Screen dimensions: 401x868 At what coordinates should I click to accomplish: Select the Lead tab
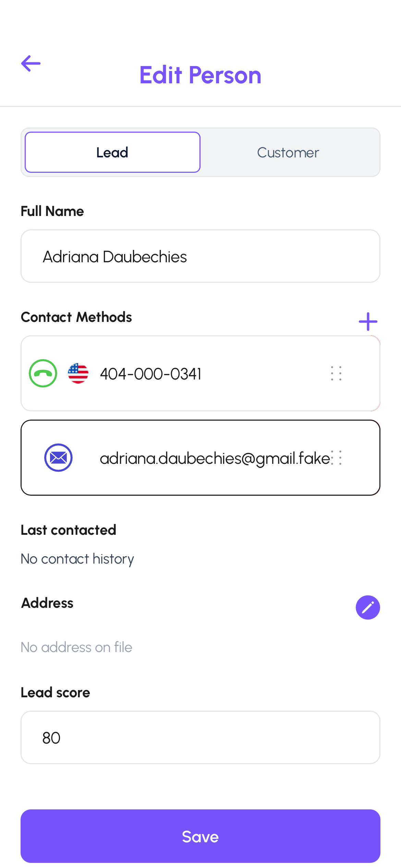pyautogui.click(x=112, y=152)
